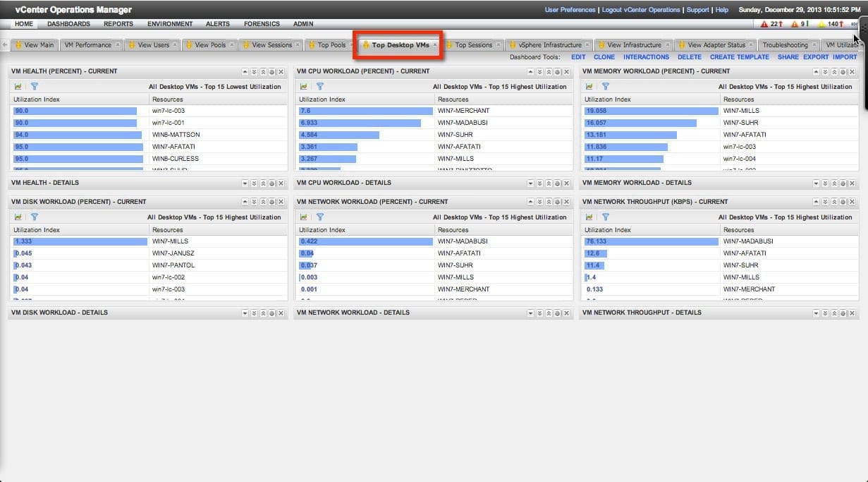
Task: Remove the VM Network Workload Details widget
Action: [x=566, y=313]
